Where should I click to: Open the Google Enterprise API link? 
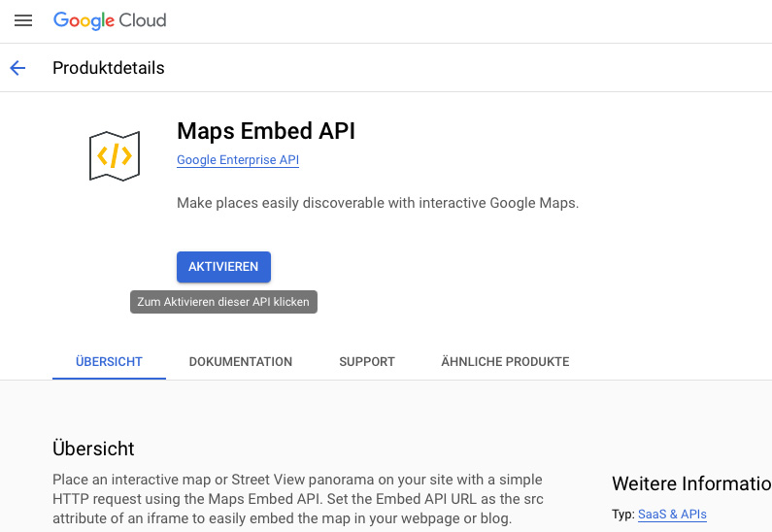238,160
